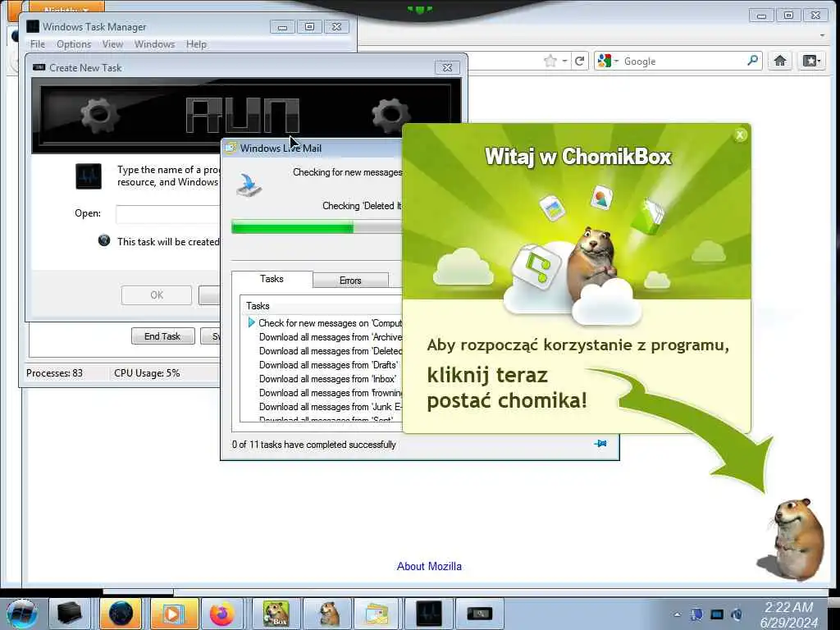Image resolution: width=840 pixels, height=630 pixels.
Task: Click the hamster character in the ChomikBox banner
Action: click(592, 262)
